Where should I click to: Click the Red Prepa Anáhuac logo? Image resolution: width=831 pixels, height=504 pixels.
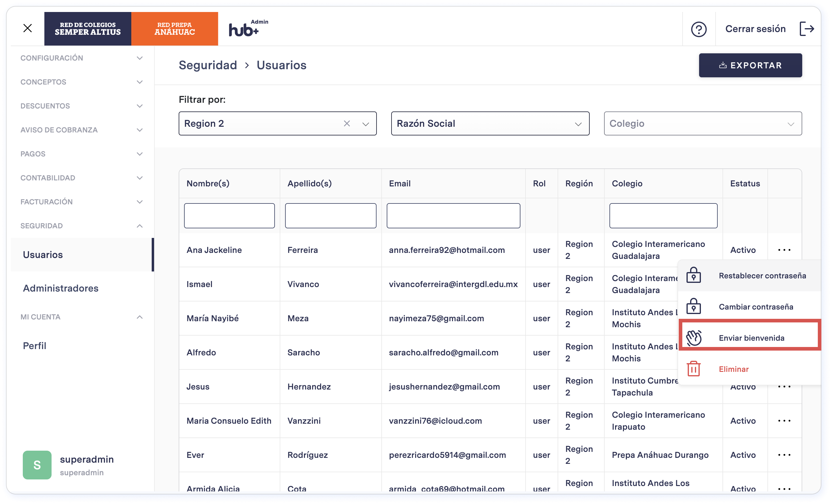175,29
